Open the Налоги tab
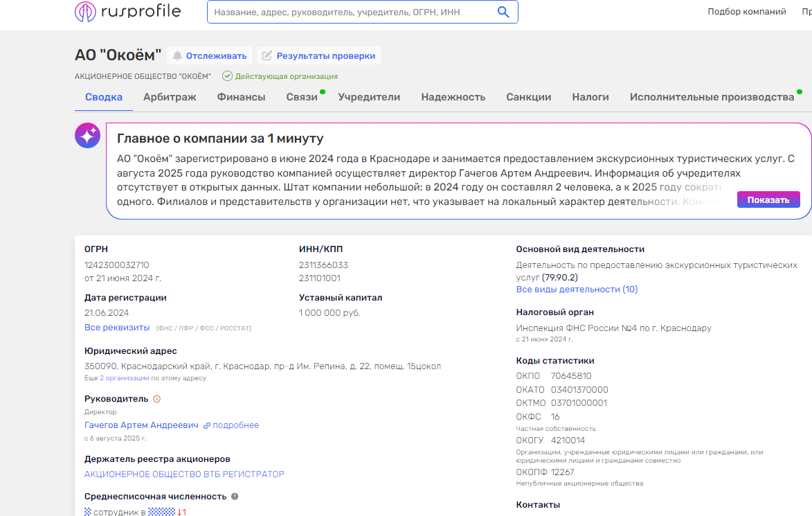Image resolution: width=812 pixels, height=516 pixels. [x=590, y=97]
